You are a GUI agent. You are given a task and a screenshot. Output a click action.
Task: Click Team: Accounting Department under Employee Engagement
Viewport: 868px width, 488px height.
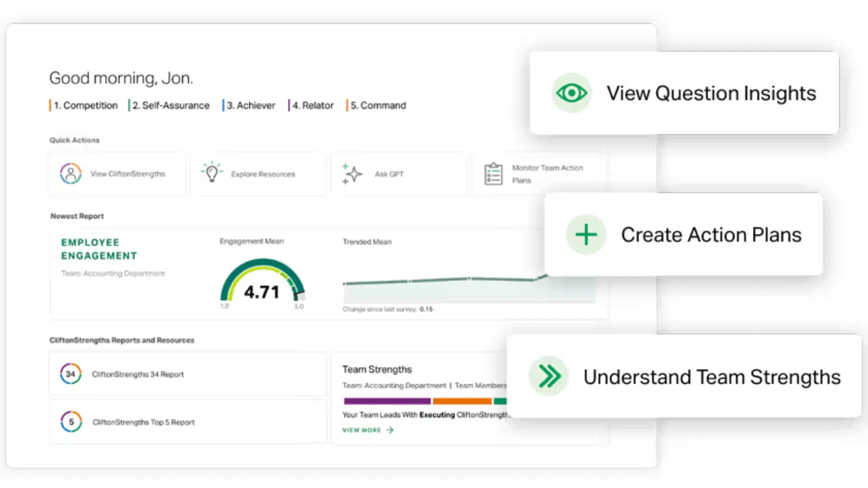113,273
